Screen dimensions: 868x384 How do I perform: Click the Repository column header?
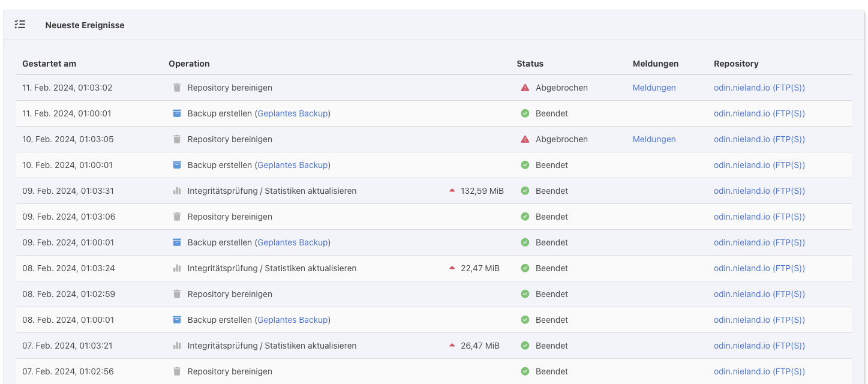tap(736, 64)
